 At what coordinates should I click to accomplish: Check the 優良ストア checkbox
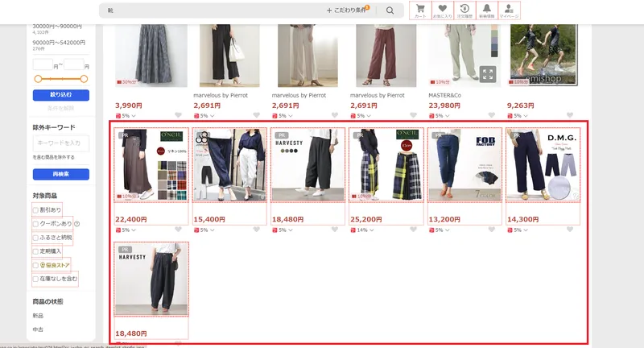[x=35, y=265]
